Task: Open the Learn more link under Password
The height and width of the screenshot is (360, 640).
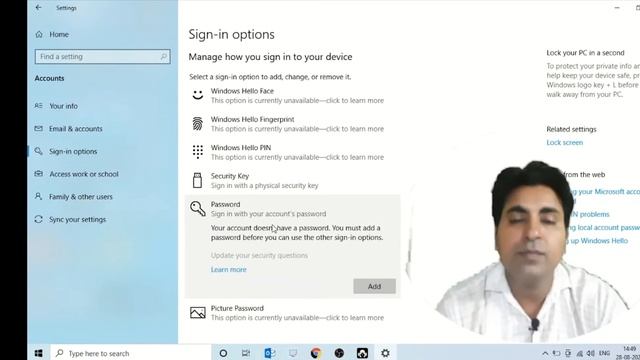Action: 229,270
